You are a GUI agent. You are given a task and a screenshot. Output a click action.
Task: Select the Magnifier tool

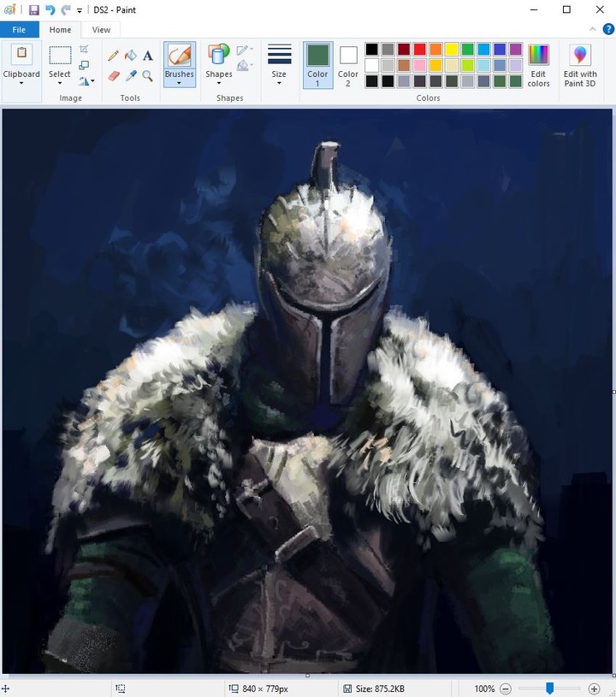pos(148,76)
